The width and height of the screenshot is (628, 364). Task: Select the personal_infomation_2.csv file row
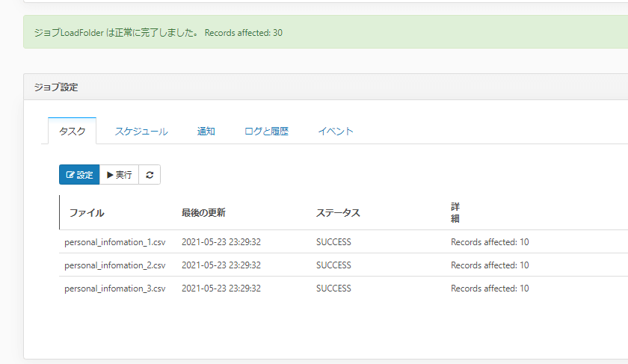pos(115,265)
